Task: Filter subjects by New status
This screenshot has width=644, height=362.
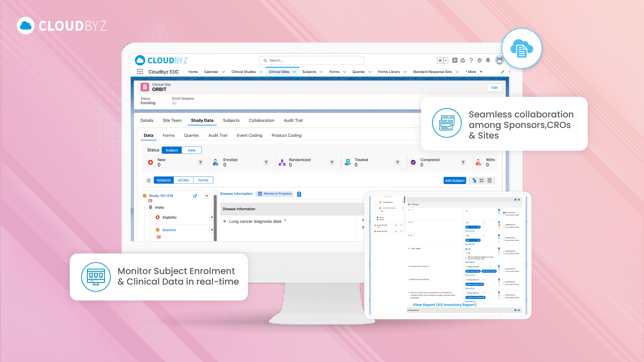Action: [x=201, y=162]
